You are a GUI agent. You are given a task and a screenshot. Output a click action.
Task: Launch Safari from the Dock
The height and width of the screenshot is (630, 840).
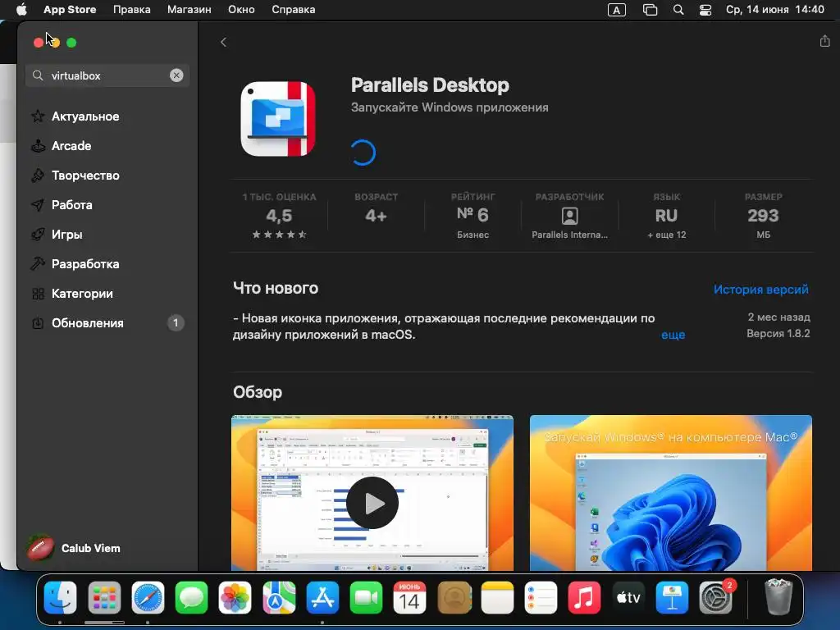pos(148,597)
